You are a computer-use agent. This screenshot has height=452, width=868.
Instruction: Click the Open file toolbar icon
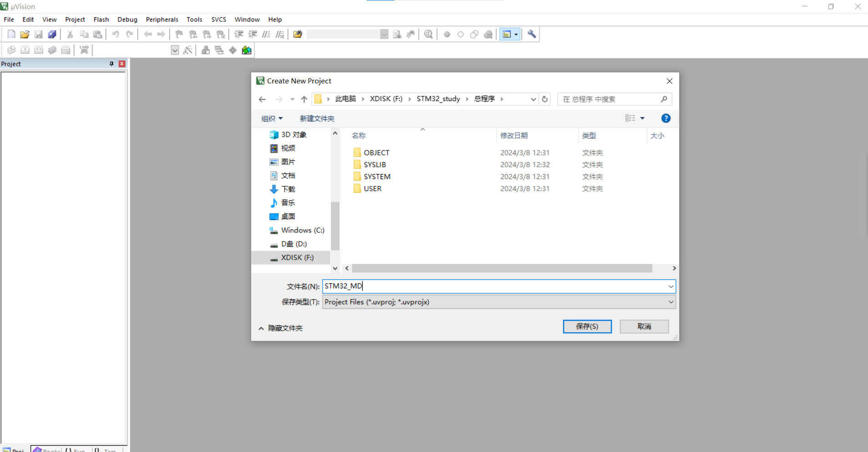[25, 34]
